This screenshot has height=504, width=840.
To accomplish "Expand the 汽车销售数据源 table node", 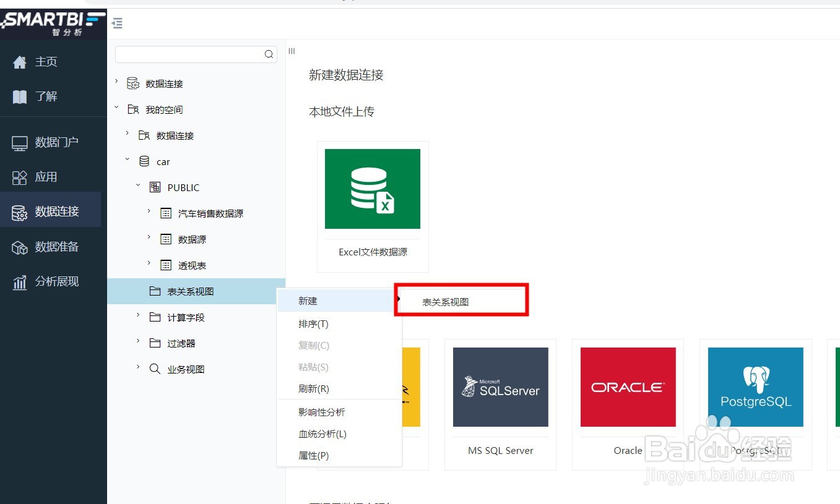I will [149, 211].
